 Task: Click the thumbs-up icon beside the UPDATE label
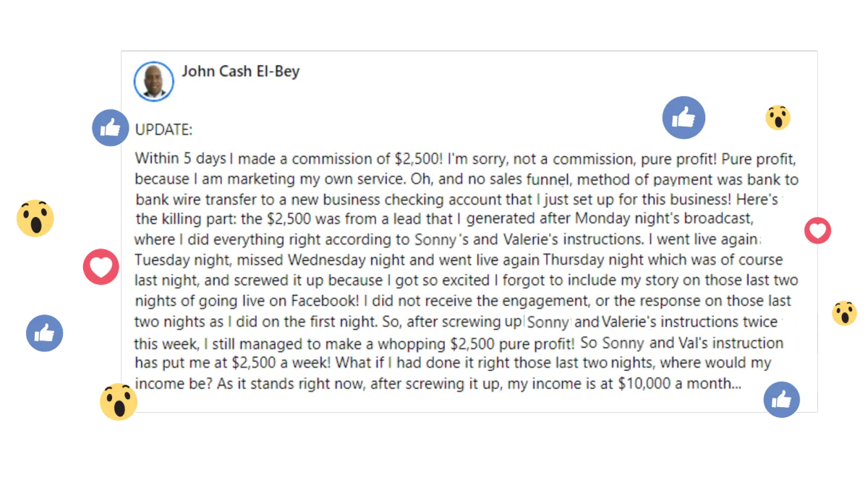[110, 129]
